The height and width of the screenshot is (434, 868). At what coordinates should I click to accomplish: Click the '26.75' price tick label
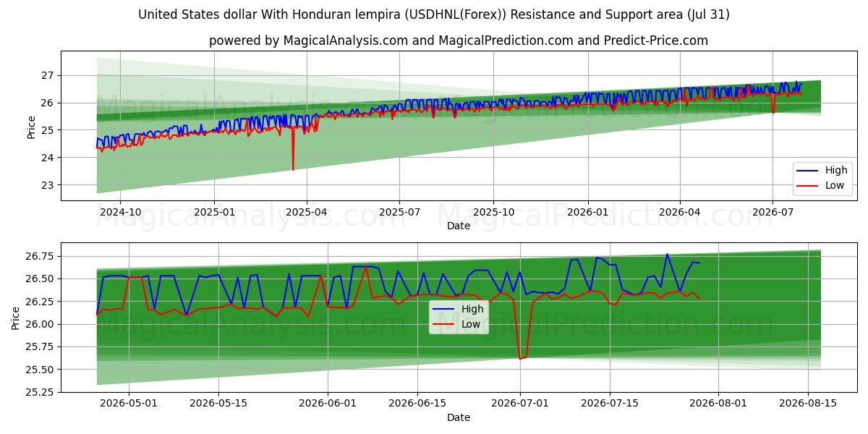(41, 256)
